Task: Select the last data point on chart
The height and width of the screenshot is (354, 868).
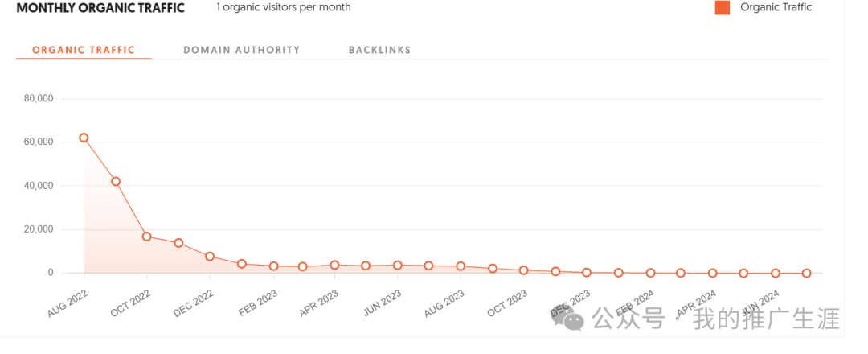Action: pyautogui.click(x=807, y=273)
